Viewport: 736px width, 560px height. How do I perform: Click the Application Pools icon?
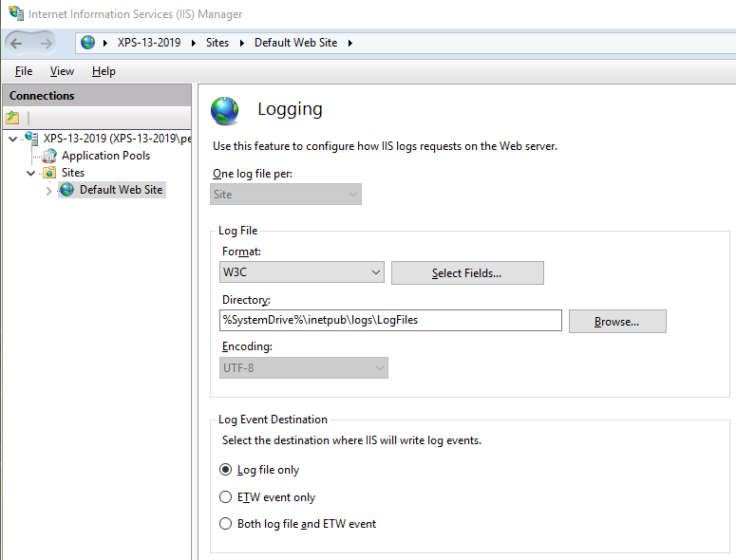point(50,156)
